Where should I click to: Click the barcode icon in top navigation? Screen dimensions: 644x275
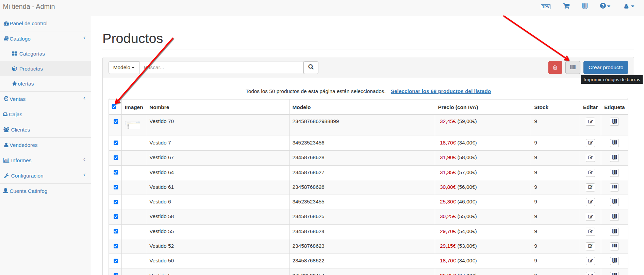(x=585, y=6)
